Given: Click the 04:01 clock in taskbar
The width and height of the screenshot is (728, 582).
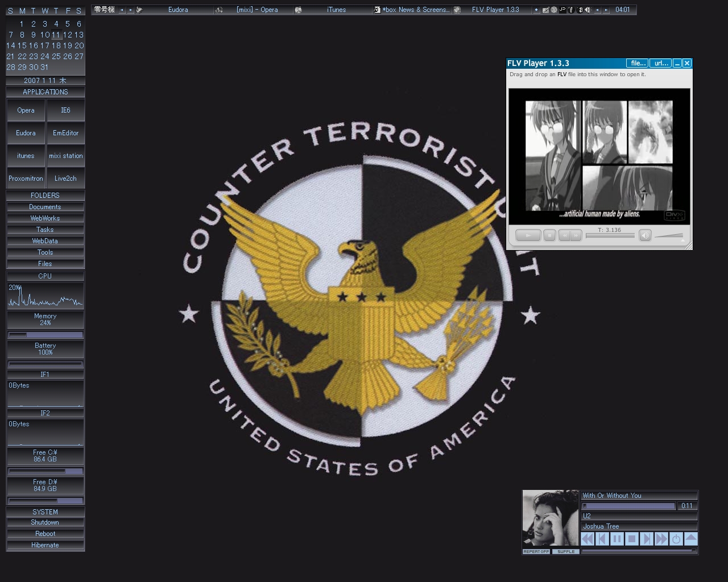Looking at the screenshot, I should [x=623, y=10].
